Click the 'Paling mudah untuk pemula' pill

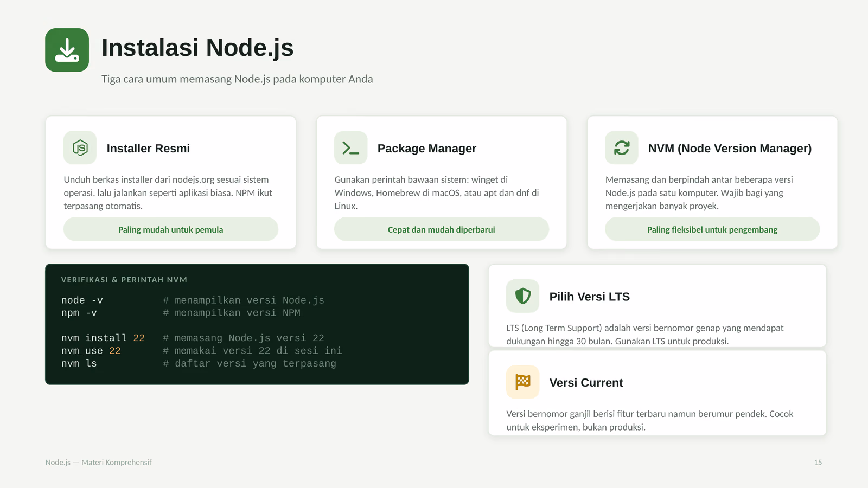pyautogui.click(x=171, y=229)
